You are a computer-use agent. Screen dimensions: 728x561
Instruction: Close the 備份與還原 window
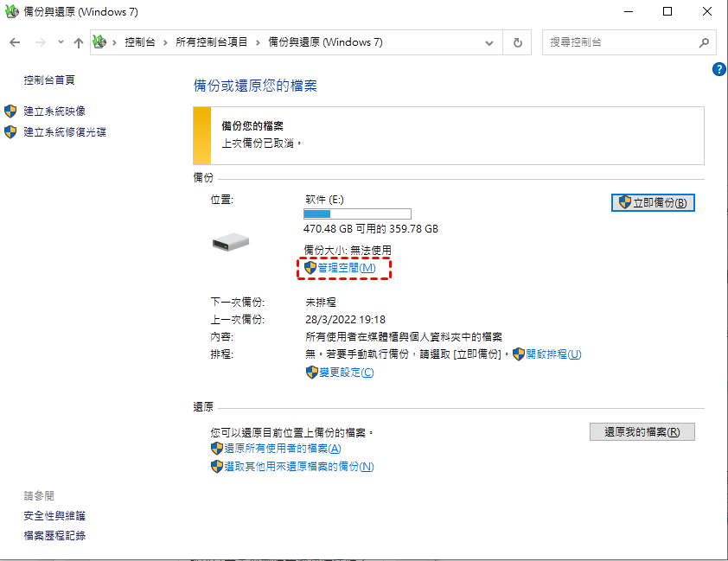(707, 11)
